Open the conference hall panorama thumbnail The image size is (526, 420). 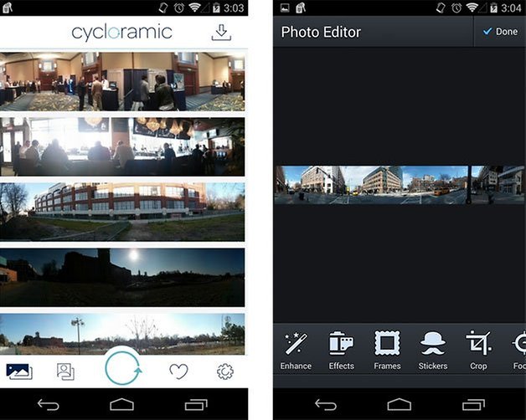point(122,81)
